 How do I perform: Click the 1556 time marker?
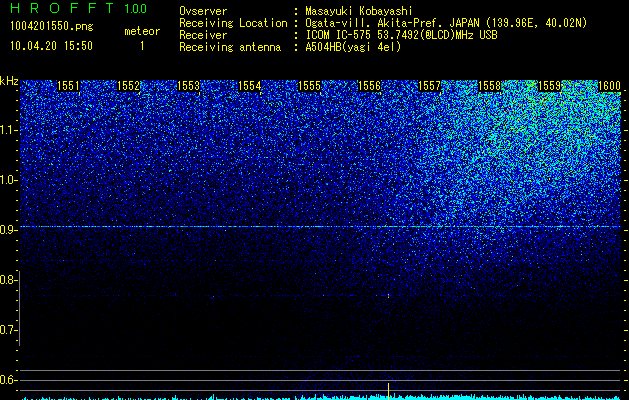coord(369,86)
